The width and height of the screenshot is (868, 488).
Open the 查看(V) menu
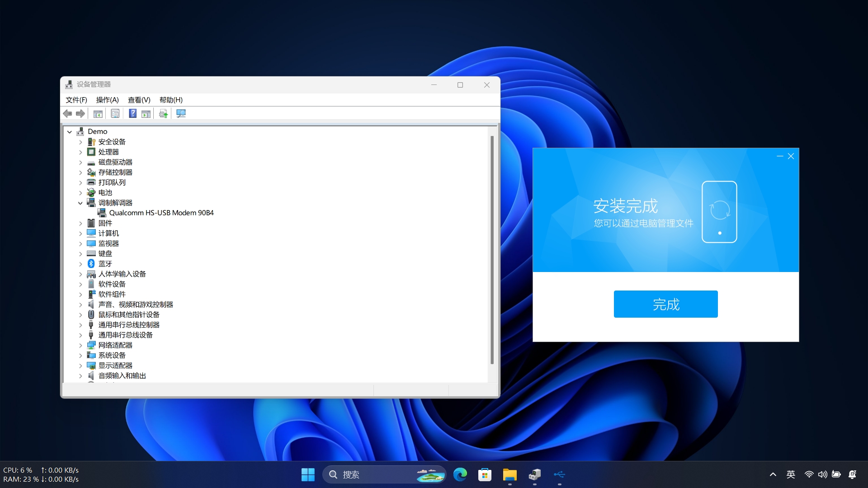click(x=139, y=100)
